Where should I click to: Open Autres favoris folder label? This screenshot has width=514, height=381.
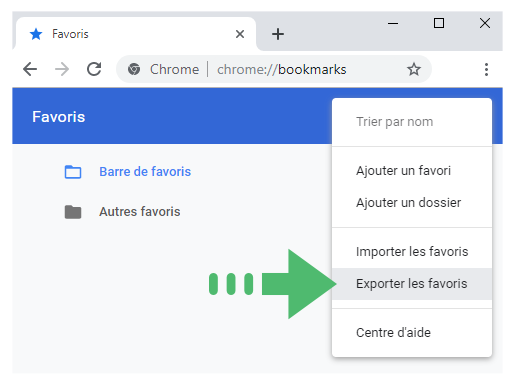tap(140, 212)
